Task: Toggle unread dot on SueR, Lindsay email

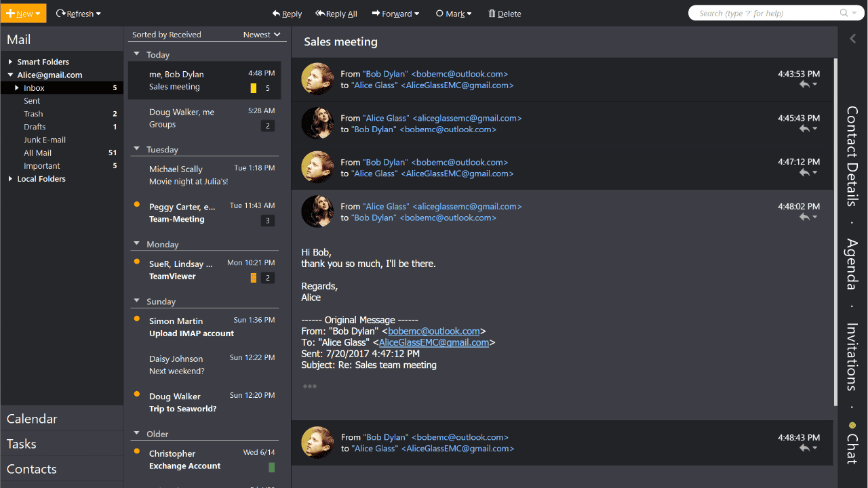Action: tap(137, 261)
